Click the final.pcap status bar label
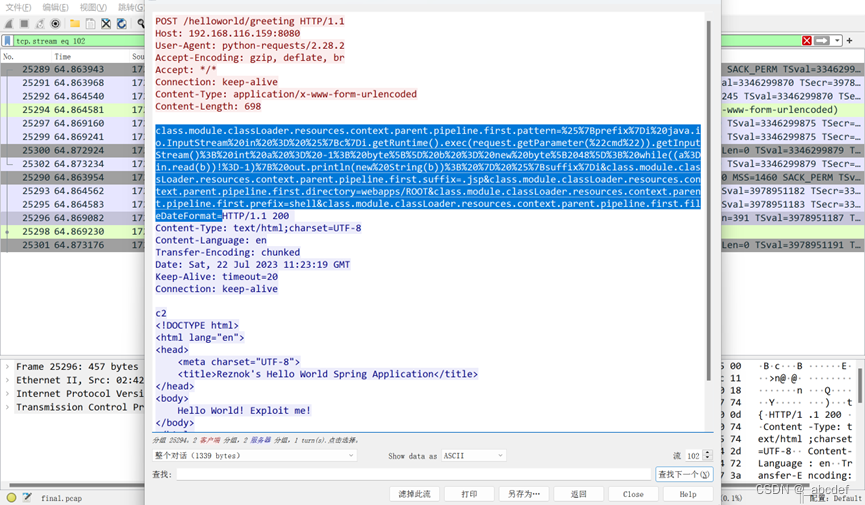Viewport: 865px width, 505px height. click(61, 498)
